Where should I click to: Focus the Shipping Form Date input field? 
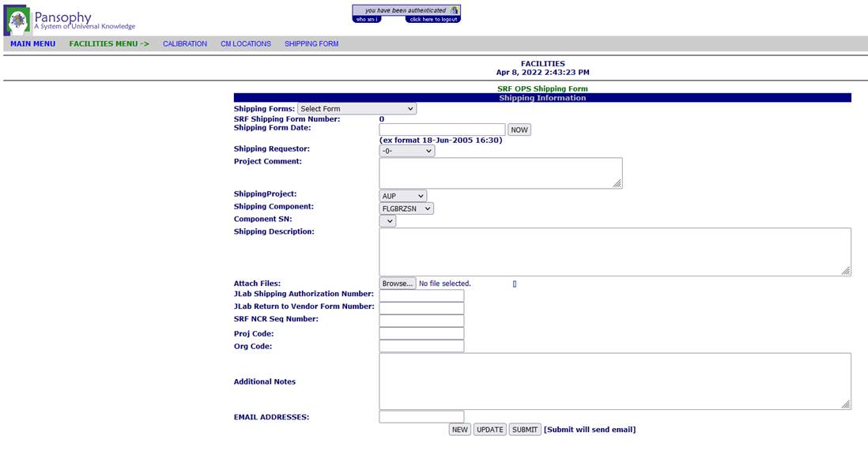442,130
